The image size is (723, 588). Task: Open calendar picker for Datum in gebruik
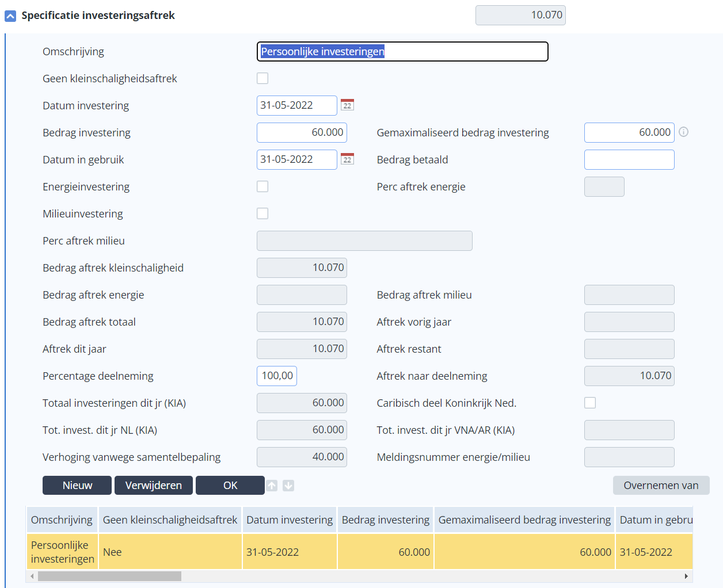tap(347, 159)
